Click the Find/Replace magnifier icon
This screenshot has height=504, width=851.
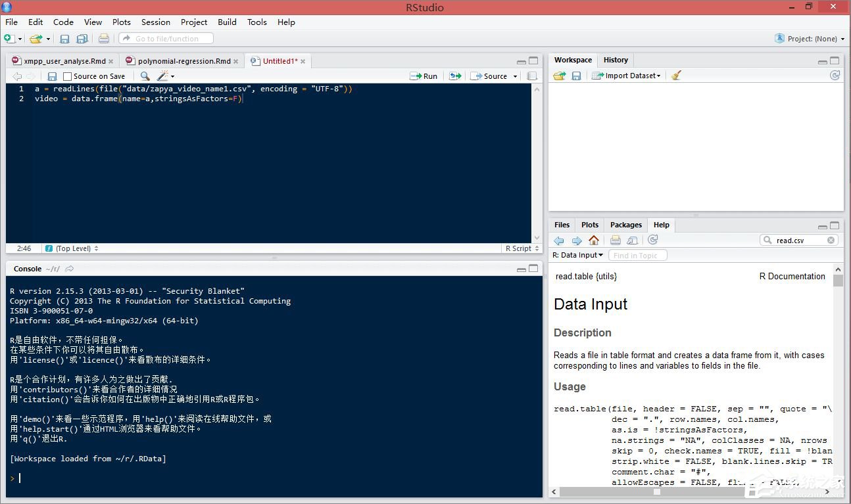[145, 76]
